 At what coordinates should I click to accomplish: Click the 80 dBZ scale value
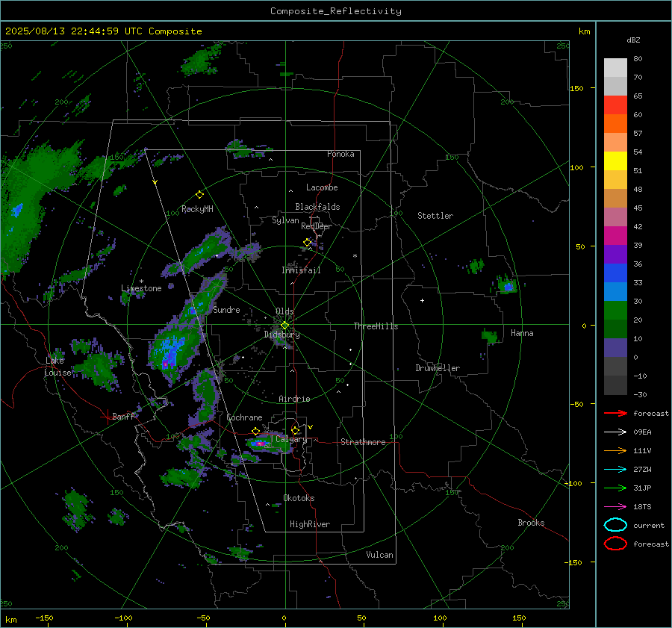pyautogui.click(x=638, y=59)
